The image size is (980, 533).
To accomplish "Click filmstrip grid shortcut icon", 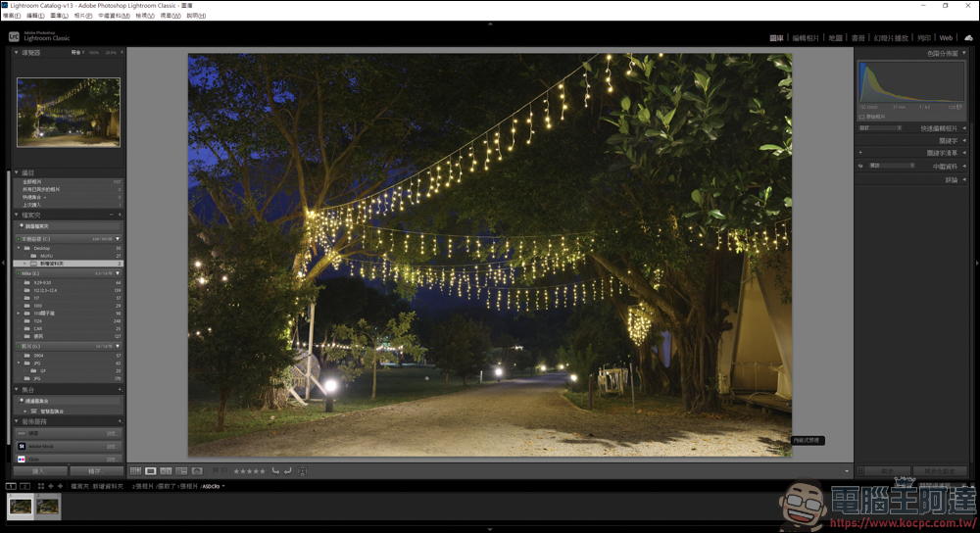I will pos(40,486).
